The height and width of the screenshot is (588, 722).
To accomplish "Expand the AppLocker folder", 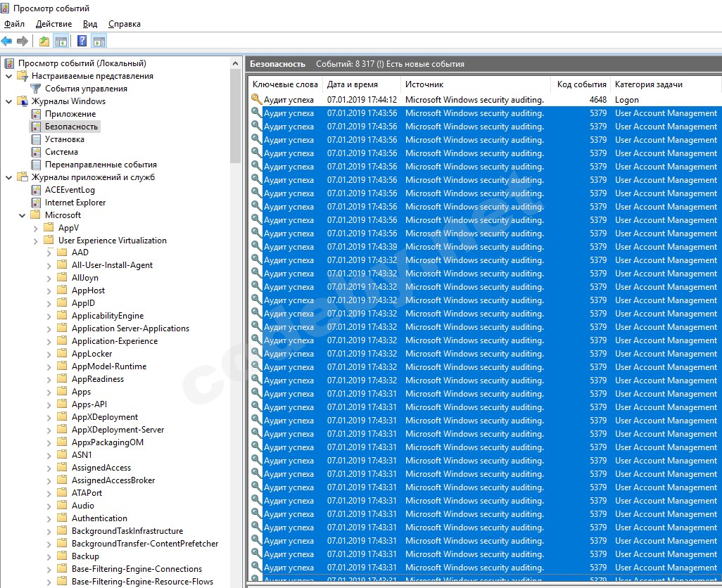I will click(49, 354).
